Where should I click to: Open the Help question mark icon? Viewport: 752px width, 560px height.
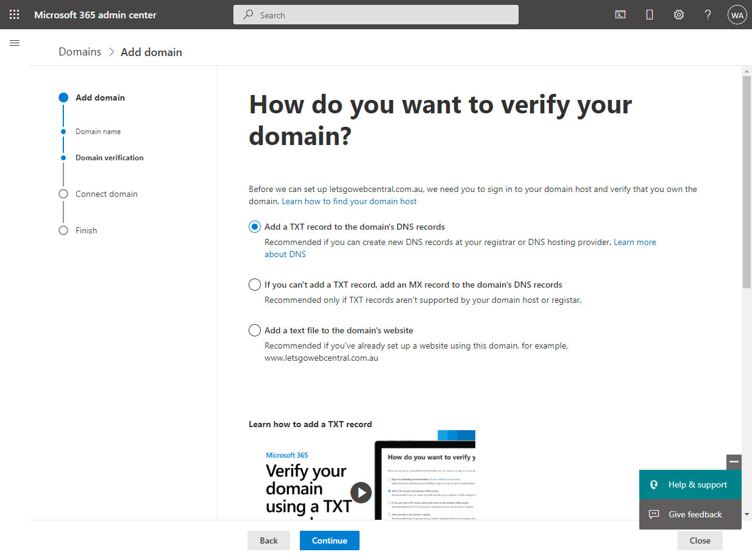point(708,15)
